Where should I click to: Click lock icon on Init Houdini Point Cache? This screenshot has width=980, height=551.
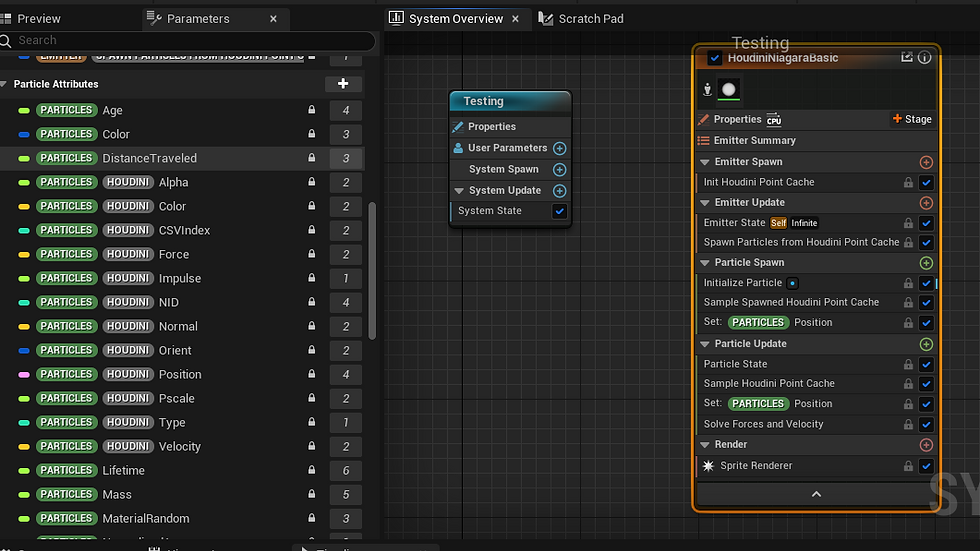908,182
